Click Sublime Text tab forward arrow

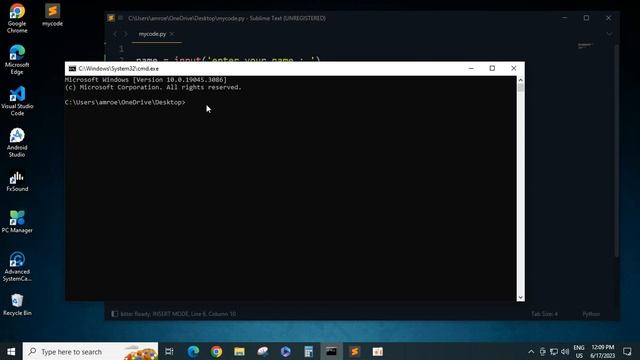pyautogui.click(x=126, y=34)
